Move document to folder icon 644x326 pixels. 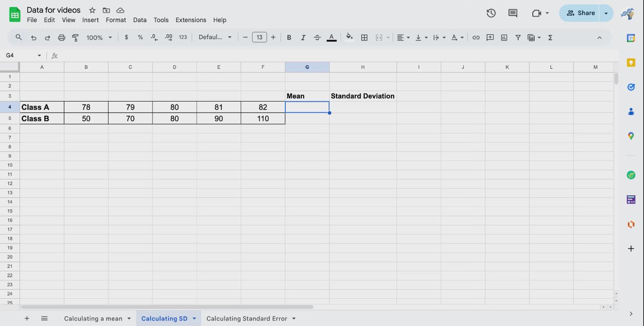click(x=106, y=10)
